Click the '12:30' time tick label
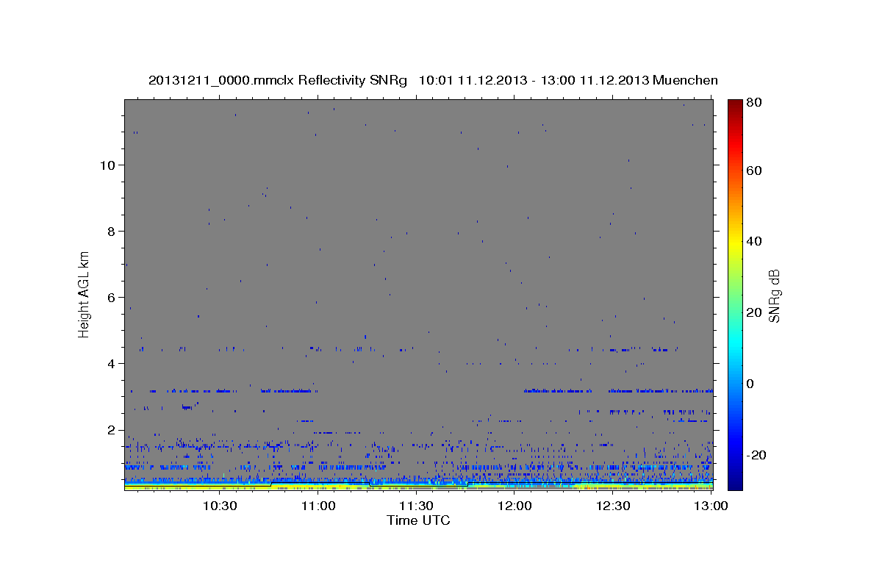Image resolution: width=882 pixels, height=588 pixels. point(612,506)
